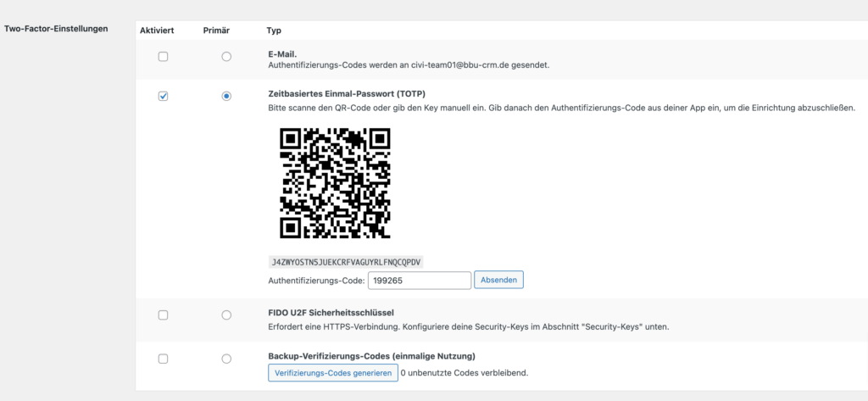Viewport: 868px width, 401px height.
Task: Click the manual key J4ZWYOSTN5JUEKCRFVAGUYRLFNQCQPDV
Action: (x=346, y=262)
